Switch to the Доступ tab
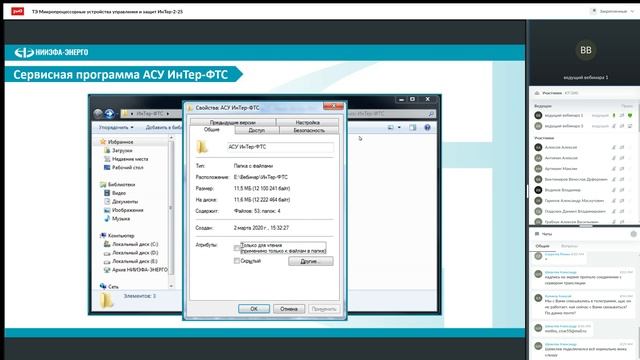This screenshot has width=640, height=360. (x=257, y=130)
